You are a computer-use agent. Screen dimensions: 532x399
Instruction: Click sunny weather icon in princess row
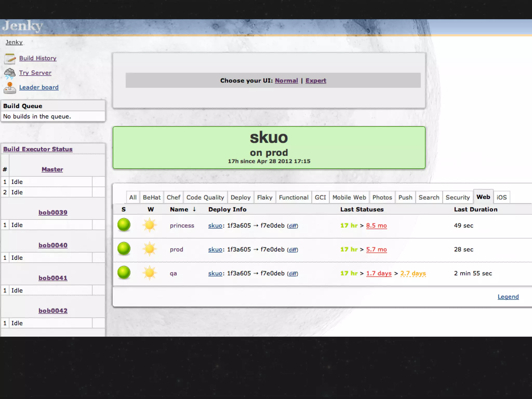(x=150, y=225)
